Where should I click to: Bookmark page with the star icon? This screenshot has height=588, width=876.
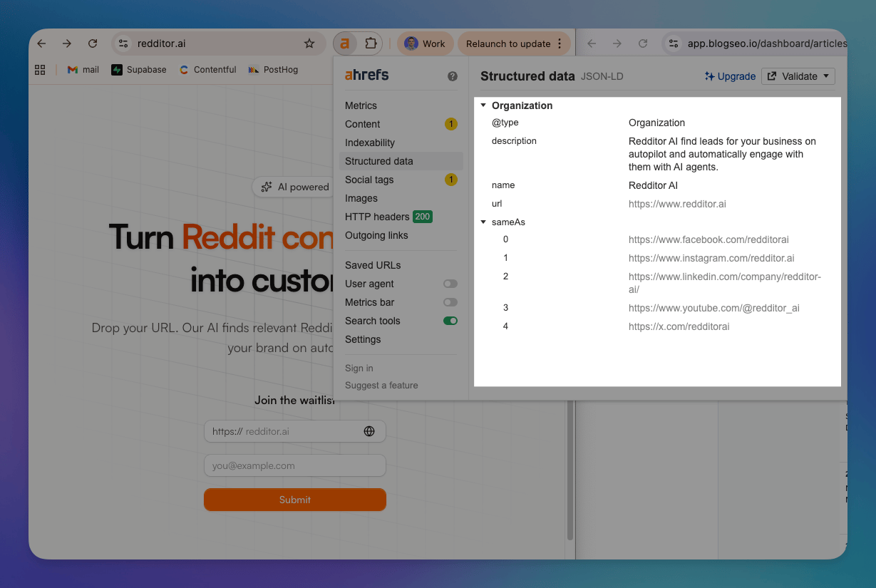tap(309, 43)
